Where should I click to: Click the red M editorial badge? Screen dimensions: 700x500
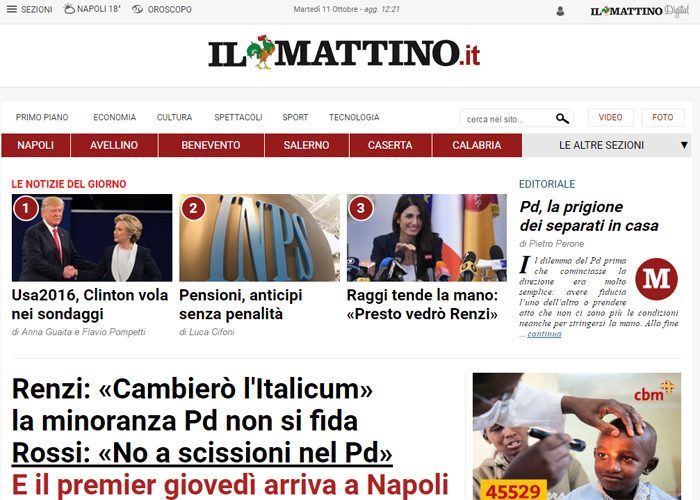click(656, 279)
